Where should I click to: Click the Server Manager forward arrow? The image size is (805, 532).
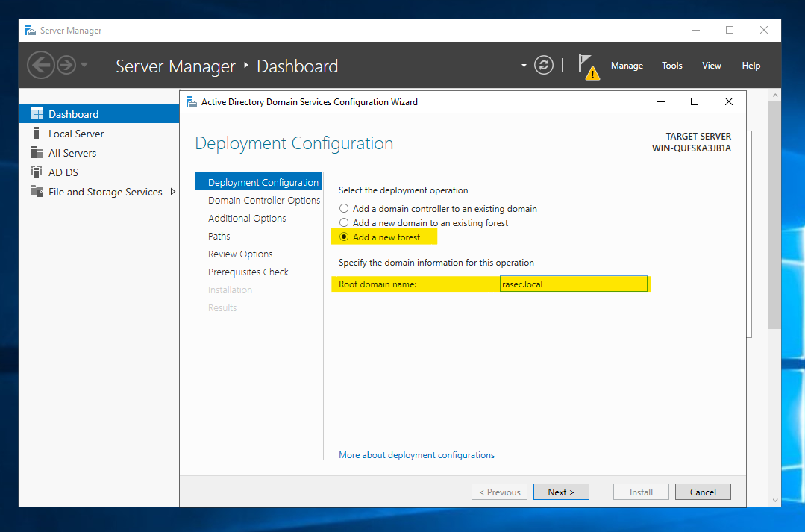[66, 65]
